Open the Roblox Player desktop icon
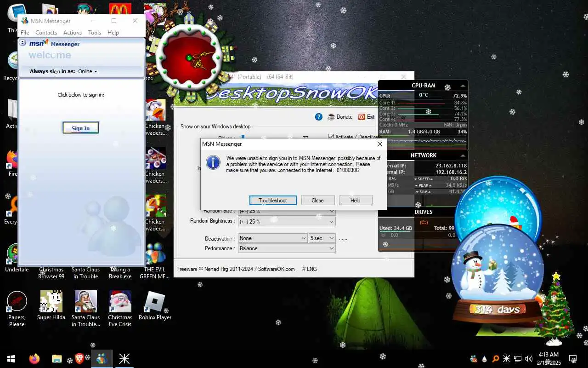This screenshot has height=368, width=588. click(x=155, y=305)
